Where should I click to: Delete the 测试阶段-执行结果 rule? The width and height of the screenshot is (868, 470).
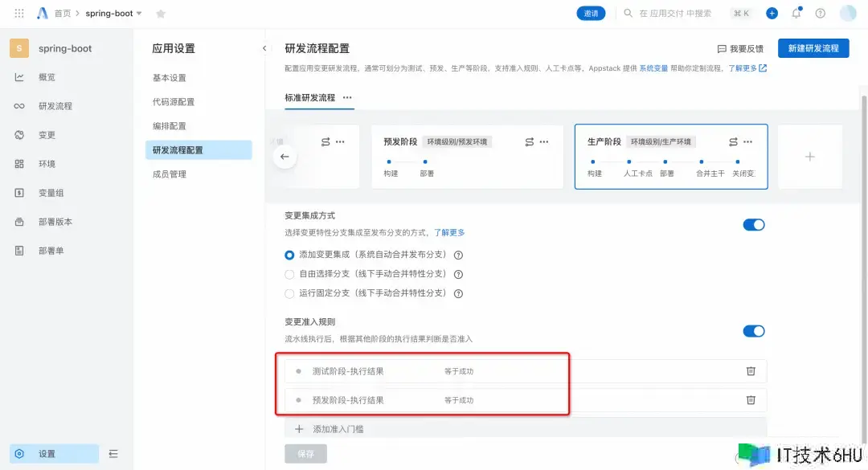751,371
